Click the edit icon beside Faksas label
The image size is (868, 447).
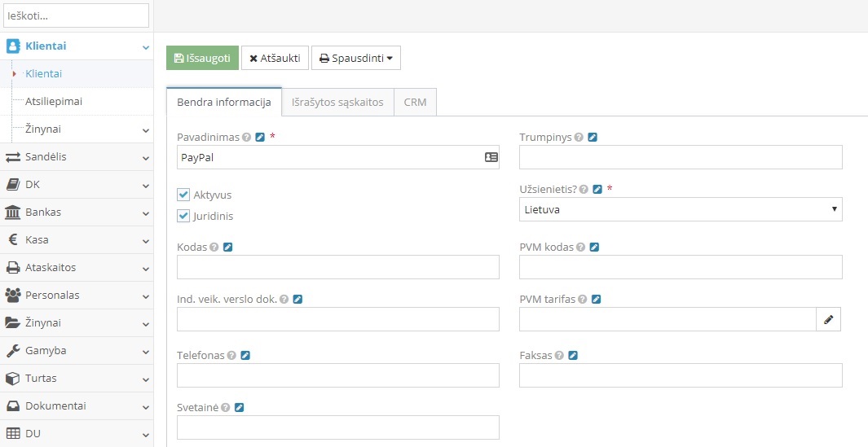(573, 356)
